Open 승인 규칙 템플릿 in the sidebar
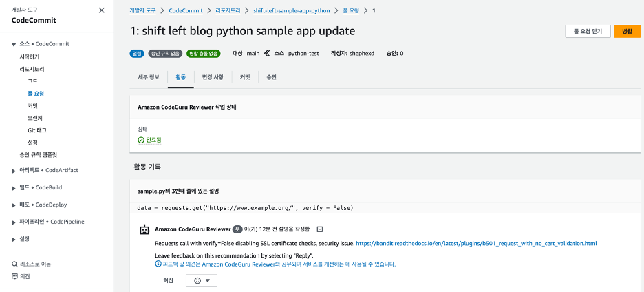Viewport: 644px width, 292px height. point(38,155)
